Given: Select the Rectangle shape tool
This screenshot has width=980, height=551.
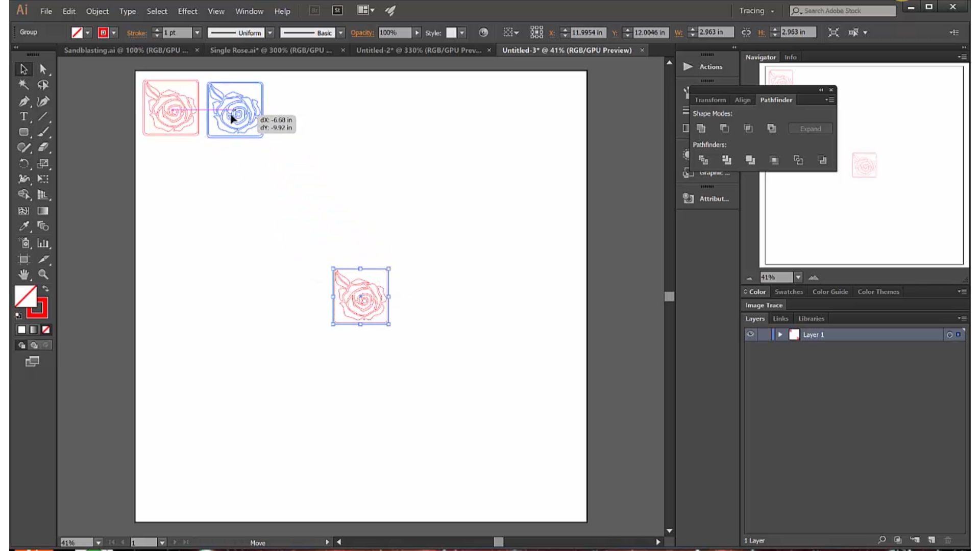Looking at the screenshot, I should (23, 132).
